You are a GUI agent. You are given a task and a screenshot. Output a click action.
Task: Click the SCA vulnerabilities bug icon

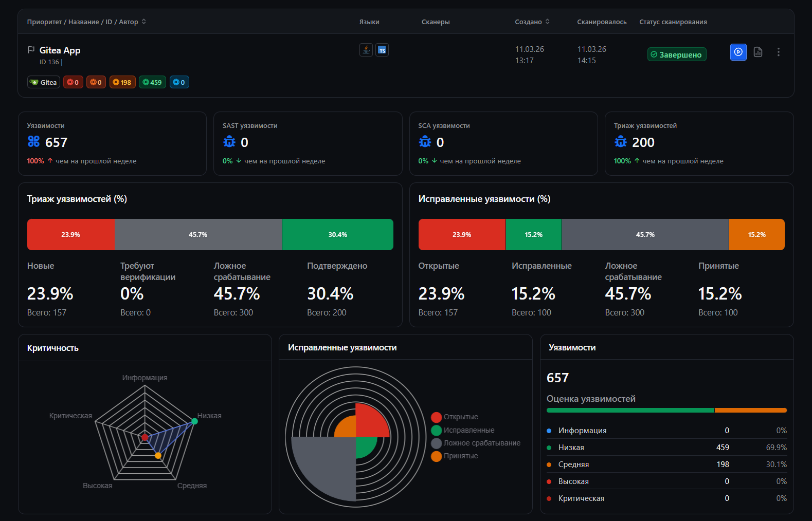pyautogui.click(x=425, y=141)
